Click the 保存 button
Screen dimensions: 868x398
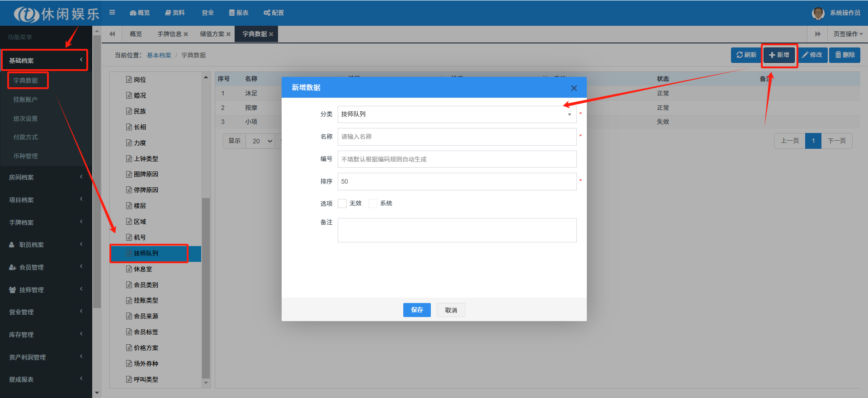coord(416,310)
